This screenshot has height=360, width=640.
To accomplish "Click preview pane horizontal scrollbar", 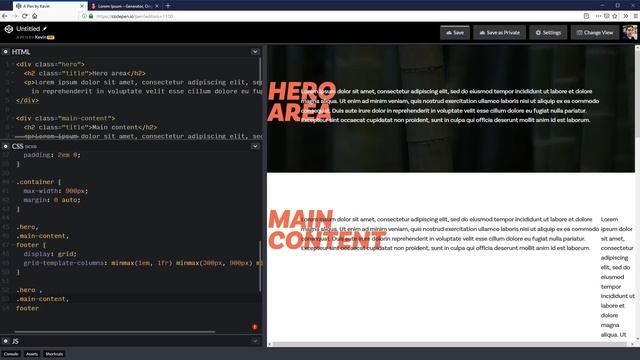I will 449,344.
